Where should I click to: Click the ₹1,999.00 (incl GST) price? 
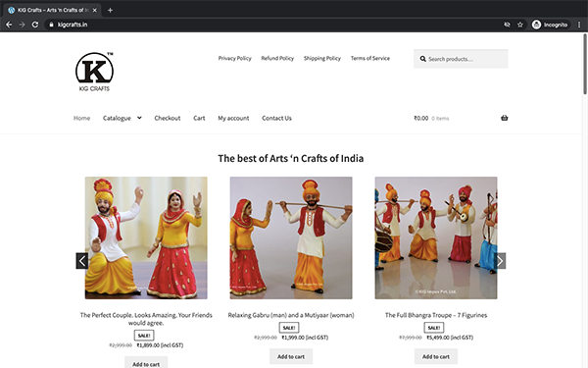[305, 338]
